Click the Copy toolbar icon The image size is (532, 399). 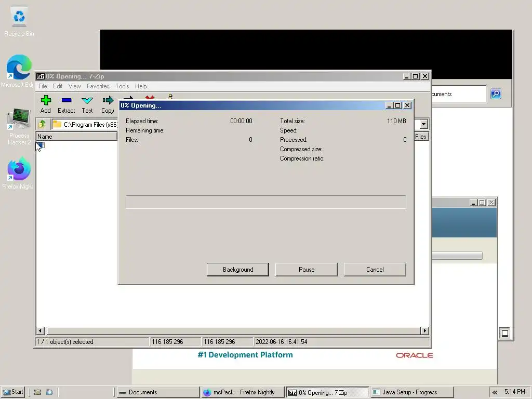[108, 104]
